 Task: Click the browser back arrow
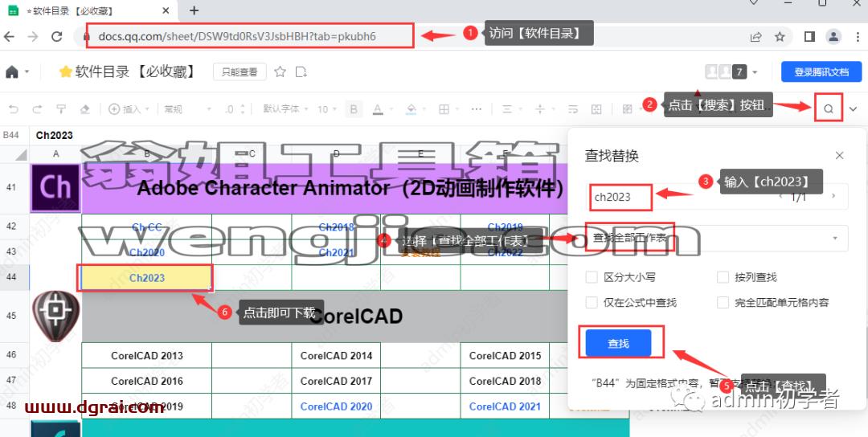point(9,36)
